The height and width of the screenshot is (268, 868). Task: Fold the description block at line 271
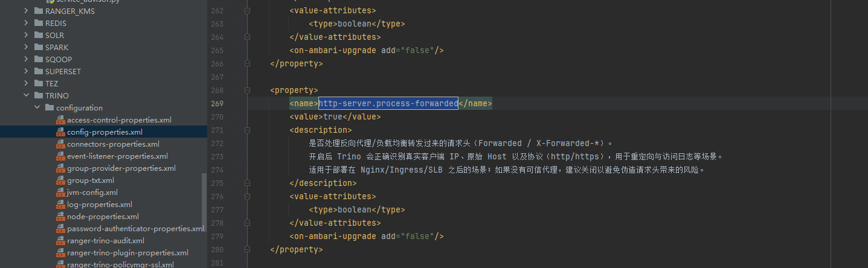(247, 130)
